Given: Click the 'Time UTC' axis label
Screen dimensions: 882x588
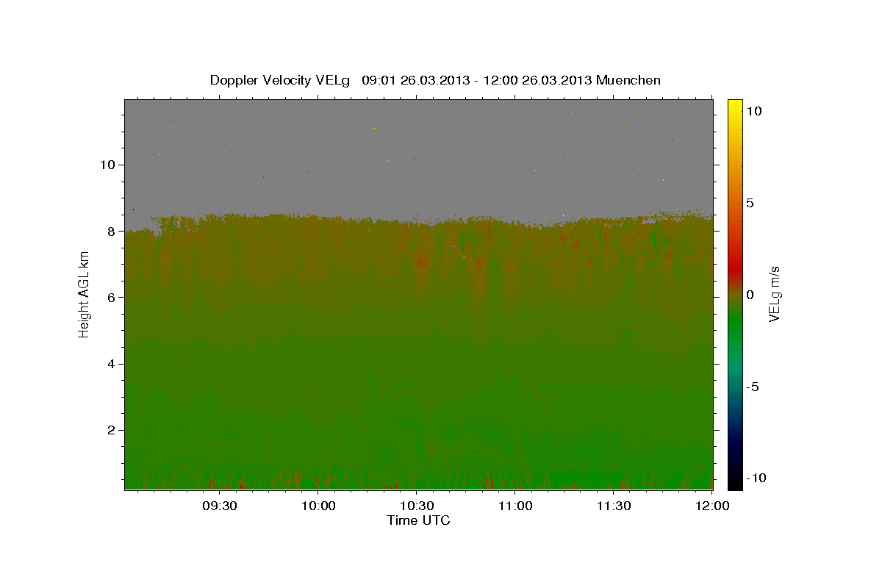Looking at the screenshot, I should coord(418,521).
